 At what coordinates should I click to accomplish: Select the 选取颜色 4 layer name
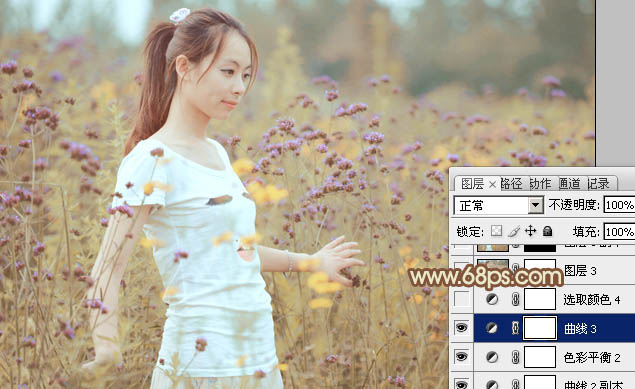click(x=592, y=300)
